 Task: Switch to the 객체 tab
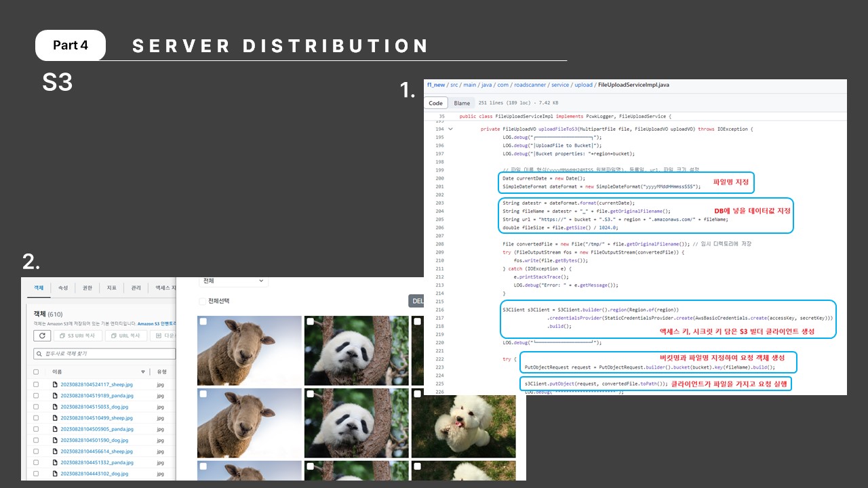[38, 288]
